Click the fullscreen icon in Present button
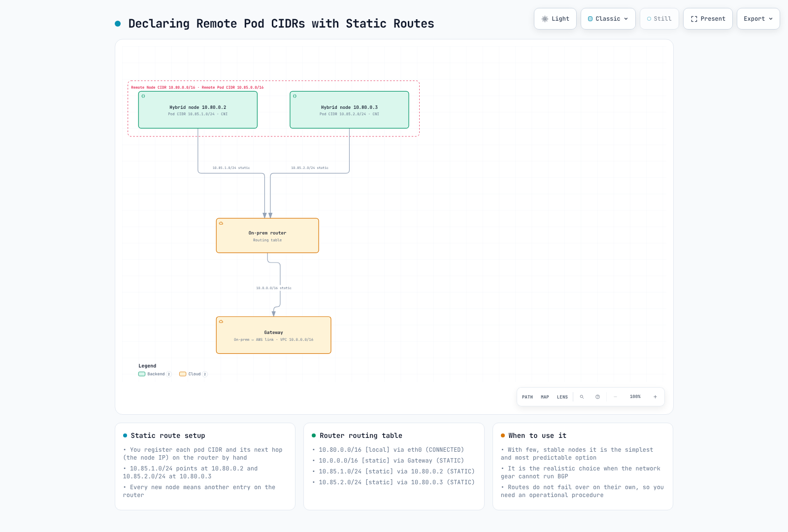The image size is (788, 532). (x=694, y=19)
